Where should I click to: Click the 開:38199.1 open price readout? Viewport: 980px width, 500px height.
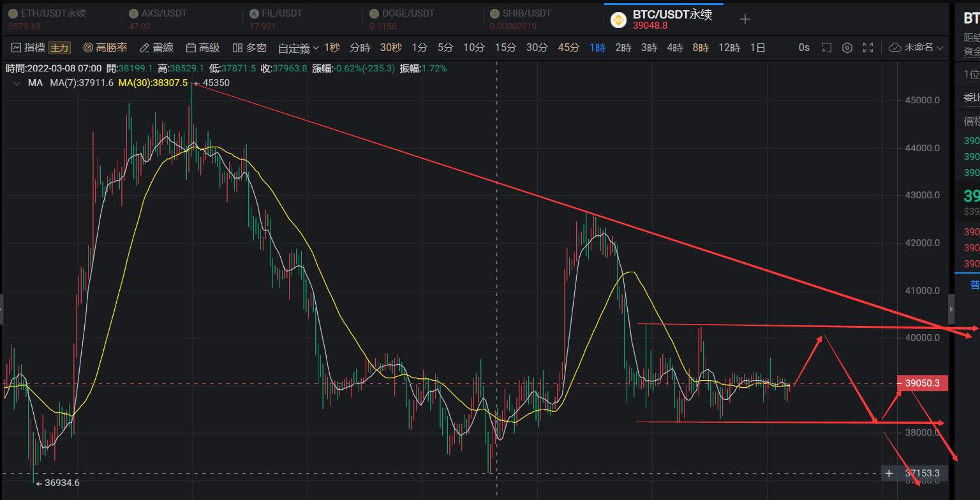point(130,68)
